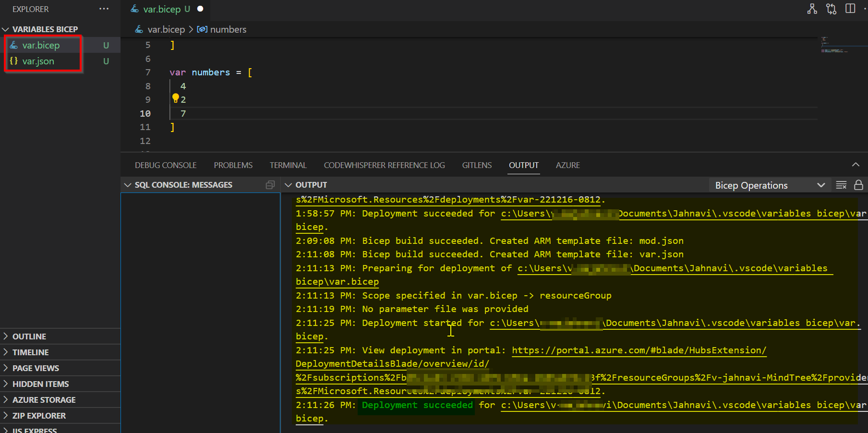The image size is (868, 433).
Task: Open Explorer more actions ellipsis
Action: coord(104,9)
